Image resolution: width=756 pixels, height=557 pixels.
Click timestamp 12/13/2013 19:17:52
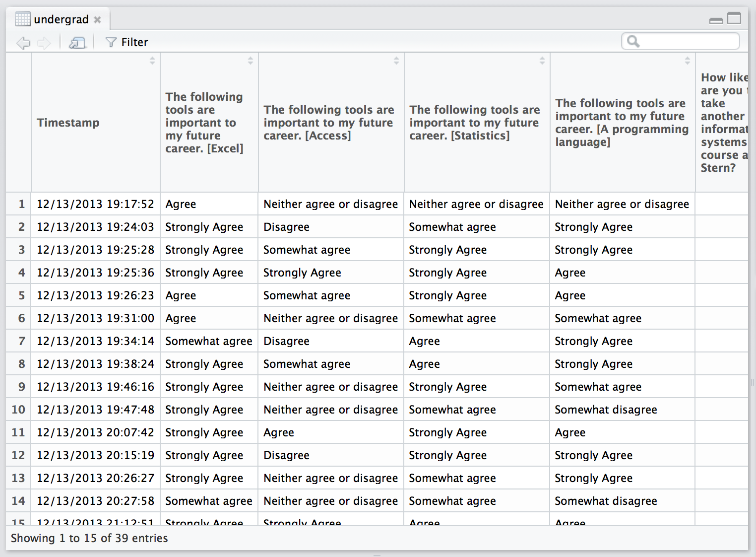95,204
